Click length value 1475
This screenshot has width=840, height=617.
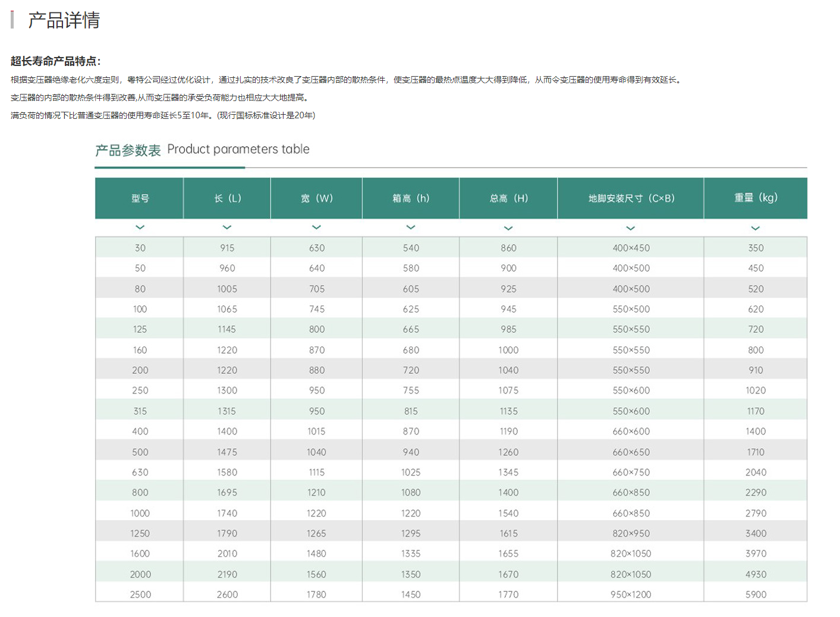[227, 452]
